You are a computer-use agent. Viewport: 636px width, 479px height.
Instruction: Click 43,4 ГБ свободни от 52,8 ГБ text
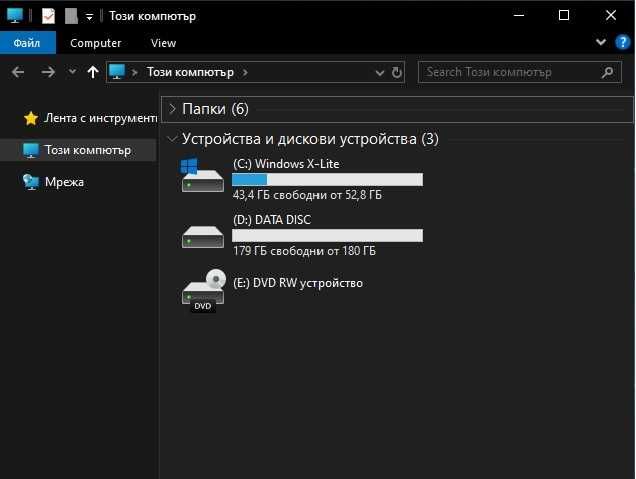pyautogui.click(x=307, y=195)
